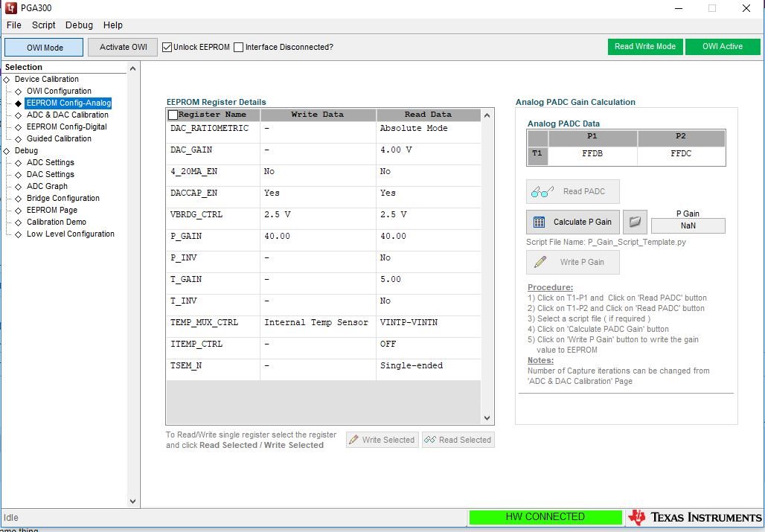This screenshot has width=765, height=532.
Task: Open EEPROM Page in the tree
Action: point(51,210)
